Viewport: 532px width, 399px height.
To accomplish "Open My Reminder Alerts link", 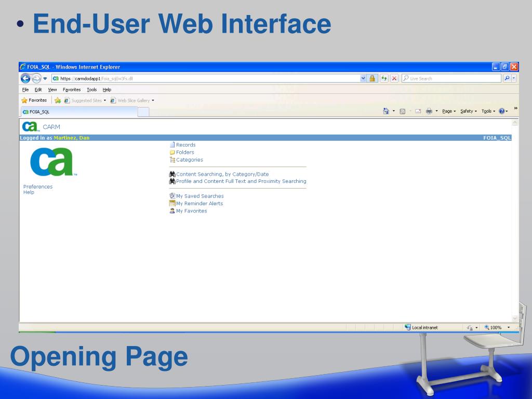I will (199, 204).
